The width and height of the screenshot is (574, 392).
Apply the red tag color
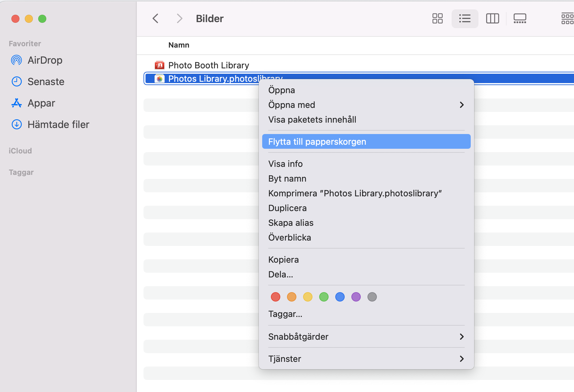[276, 297]
